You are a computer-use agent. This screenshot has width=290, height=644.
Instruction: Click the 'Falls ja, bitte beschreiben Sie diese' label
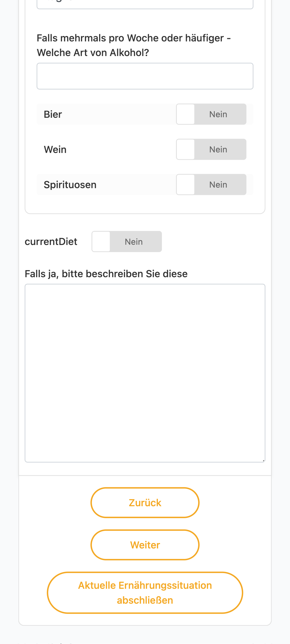pyautogui.click(x=106, y=274)
